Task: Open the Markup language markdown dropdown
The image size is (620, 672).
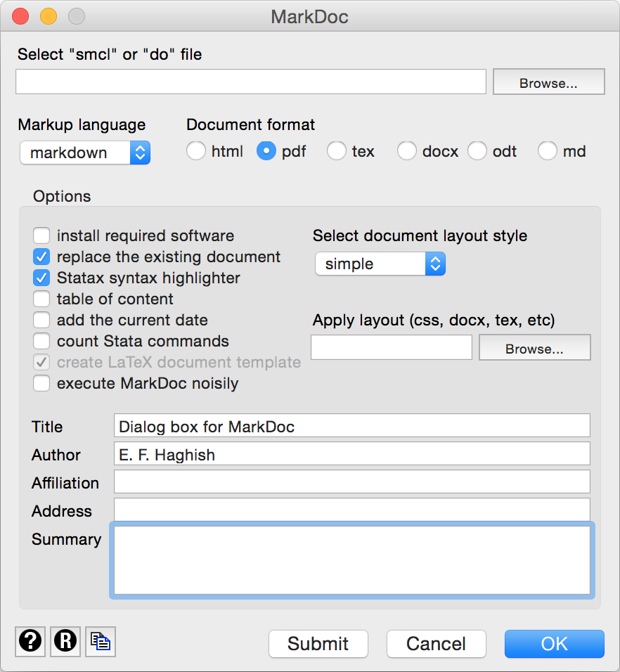Action: [x=85, y=153]
